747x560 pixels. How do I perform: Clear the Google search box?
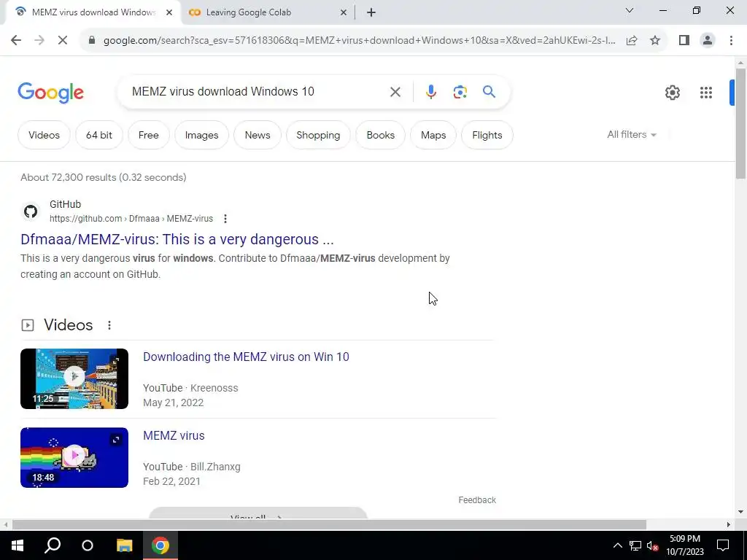[x=395, y=92]
